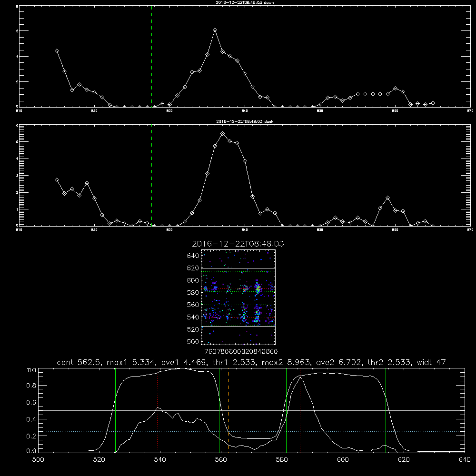This screenshot has height=476, width=476.
Task: Click the second peak of lower curve in profile plot
Action: (x=299, y=377)
